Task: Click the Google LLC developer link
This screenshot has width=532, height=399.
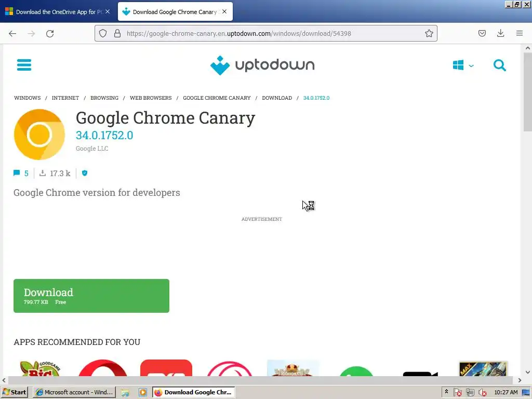Action: point(92,148)
